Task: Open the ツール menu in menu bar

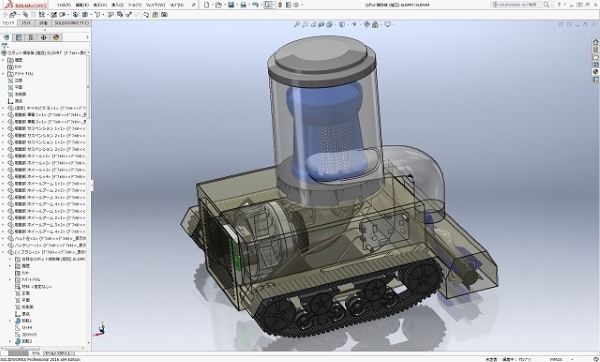Action: [135, 5]
